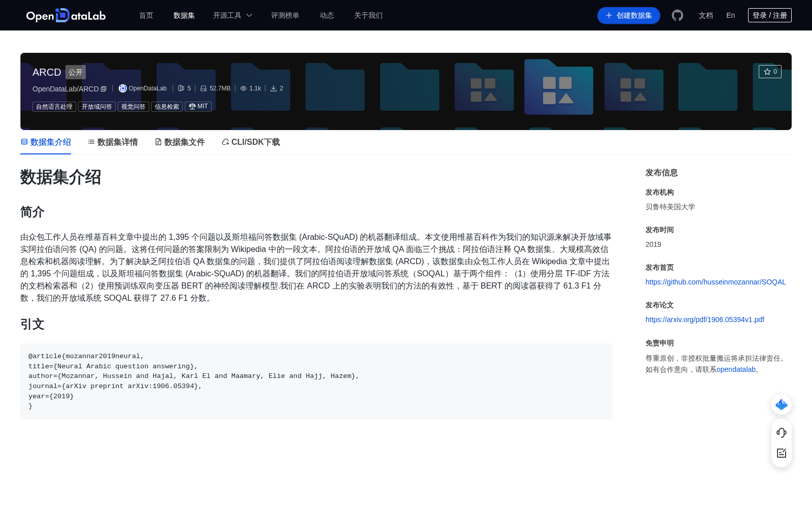Click the dataset size icon 52.7MB
812x508 pixels.
pyautogui.click(x=204, y=88)
